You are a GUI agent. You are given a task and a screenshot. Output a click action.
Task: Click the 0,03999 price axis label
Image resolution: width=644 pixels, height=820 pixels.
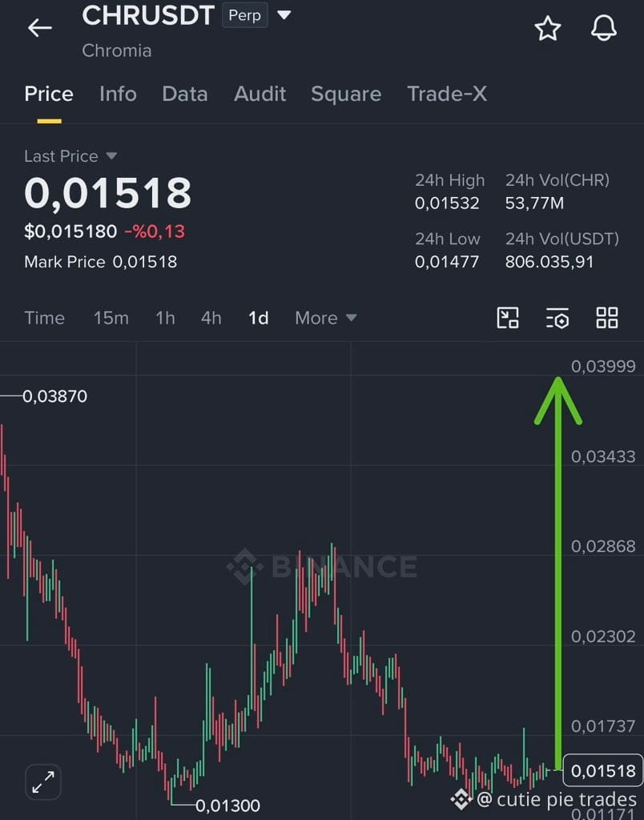pyautogui.click(x=603, y=366)
